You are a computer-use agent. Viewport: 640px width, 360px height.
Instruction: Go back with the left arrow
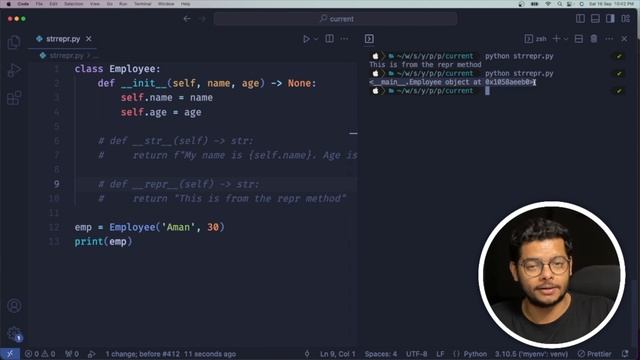pos(187,19)
